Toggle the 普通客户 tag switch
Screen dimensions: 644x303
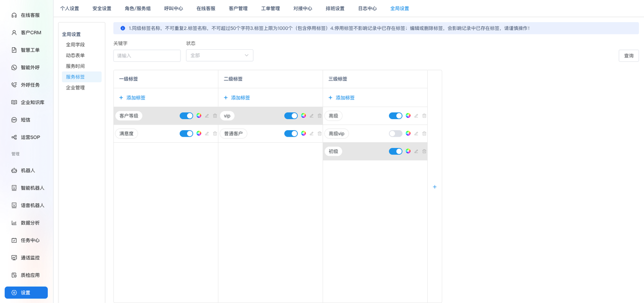click(x=291, y=134)
